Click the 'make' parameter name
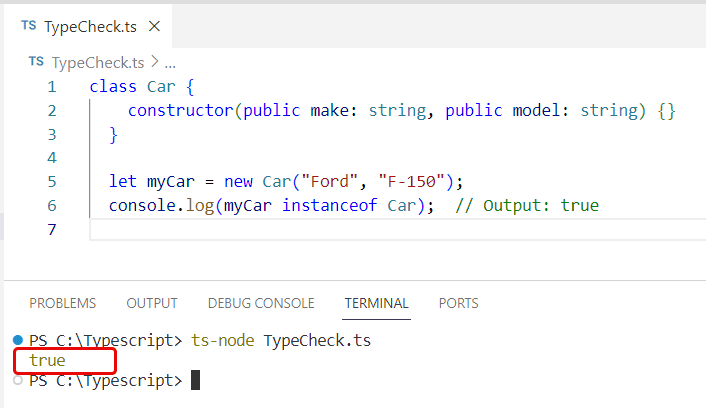This screenshot has width=706, height=408. (330, 110)
